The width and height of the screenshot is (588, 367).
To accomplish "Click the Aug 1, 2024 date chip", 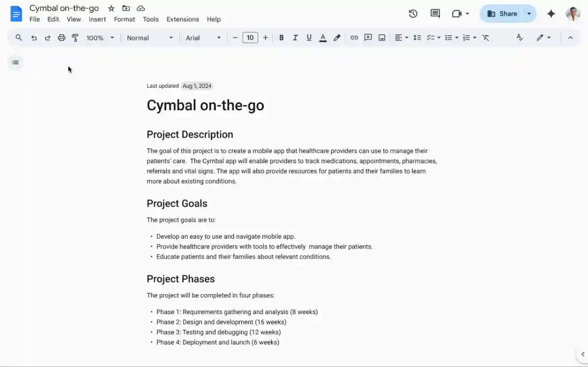I will point(197,86).
